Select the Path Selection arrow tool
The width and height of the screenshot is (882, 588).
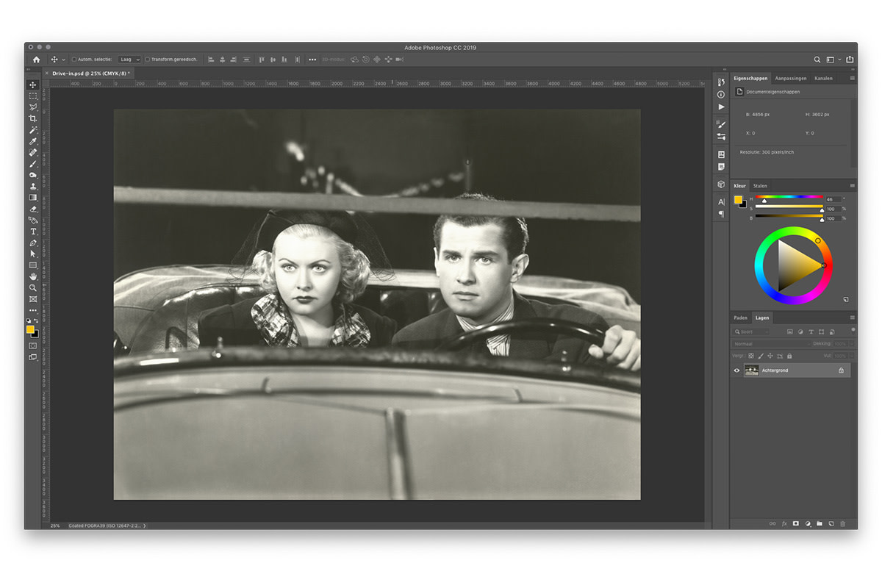pos(33,254)
